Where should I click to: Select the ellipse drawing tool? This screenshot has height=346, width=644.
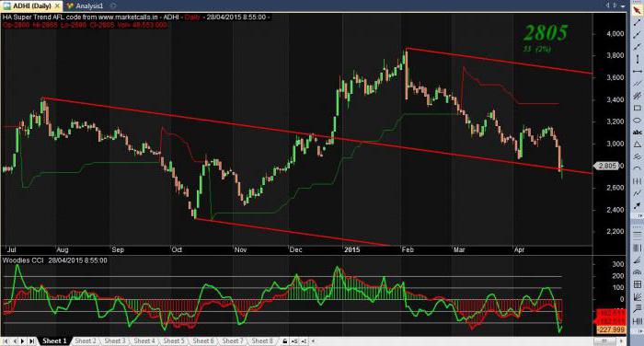click(637, 121)
